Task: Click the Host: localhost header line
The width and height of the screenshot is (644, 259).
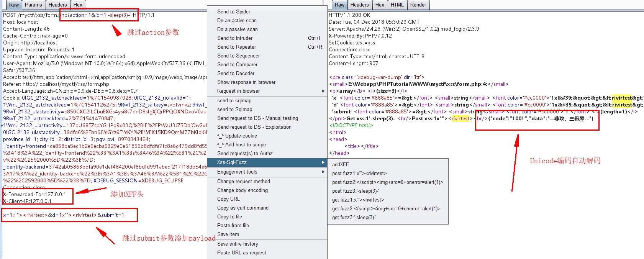Action: coord(21,22)
